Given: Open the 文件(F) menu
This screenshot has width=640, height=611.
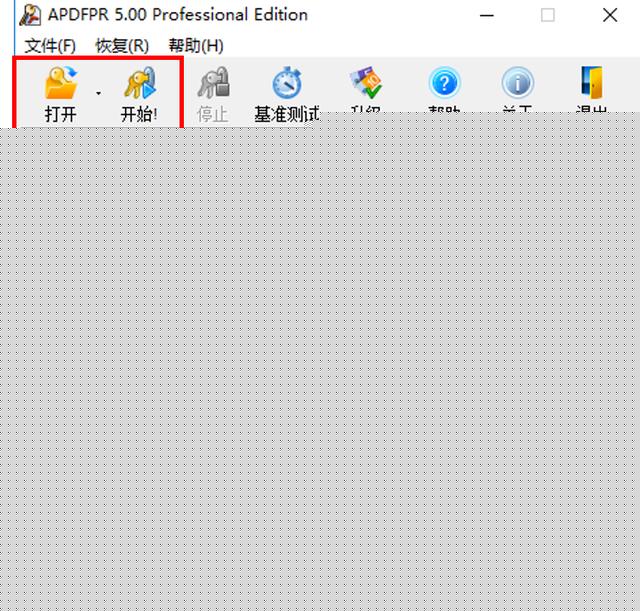Looking at the screenshot, I should (x=50, y=46).
